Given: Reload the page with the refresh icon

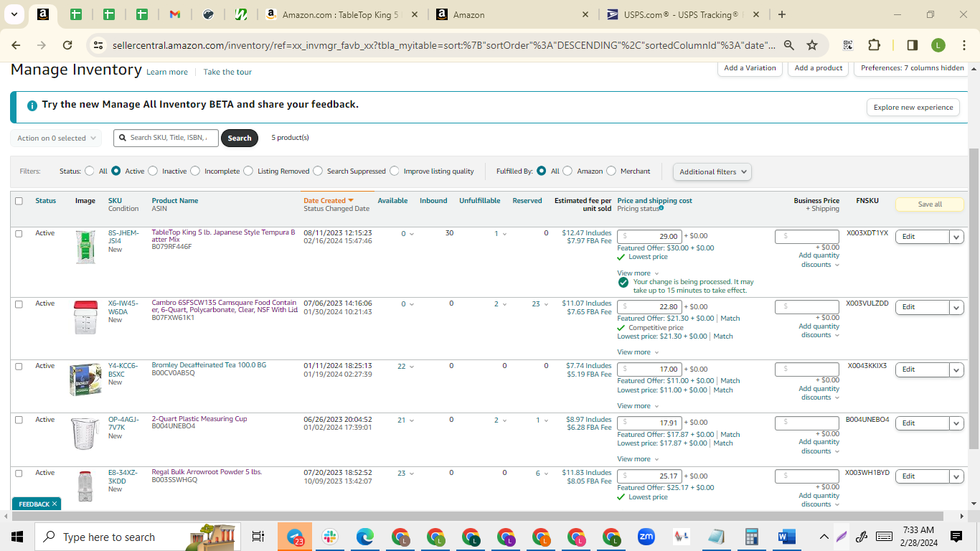Looking at the screenshot, I should click(x=67, y=45).
